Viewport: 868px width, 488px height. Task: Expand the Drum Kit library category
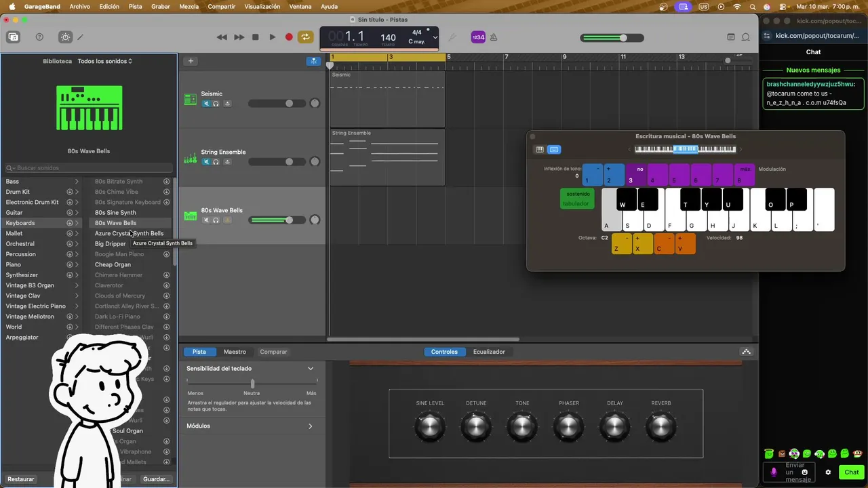77,192
